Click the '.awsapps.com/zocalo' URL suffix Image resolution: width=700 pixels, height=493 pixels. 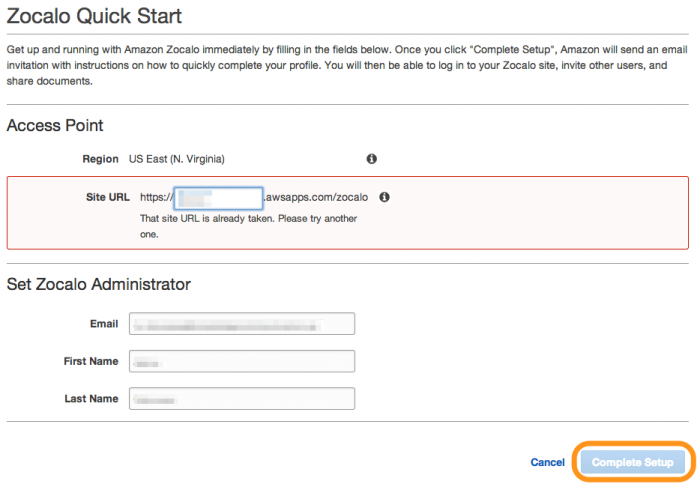pos(316,197)
